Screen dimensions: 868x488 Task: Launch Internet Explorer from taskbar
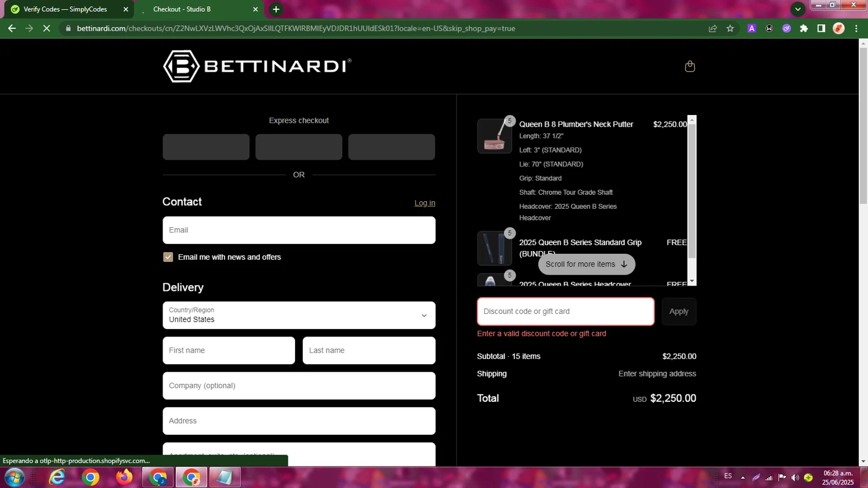(x=57, y=478)
